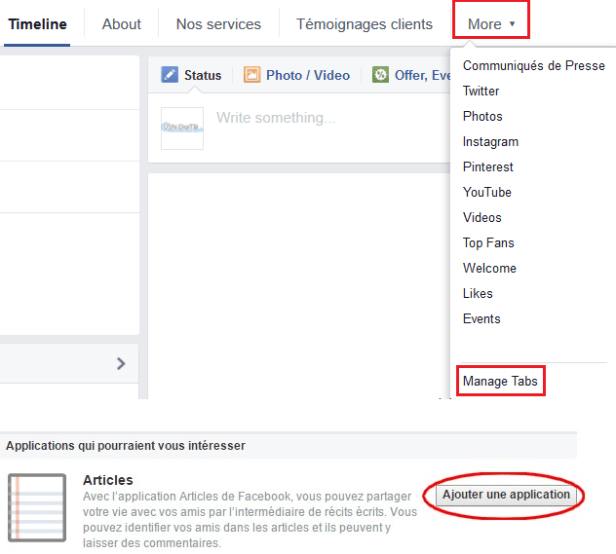Select Likes from the More menu

(478, 294)
